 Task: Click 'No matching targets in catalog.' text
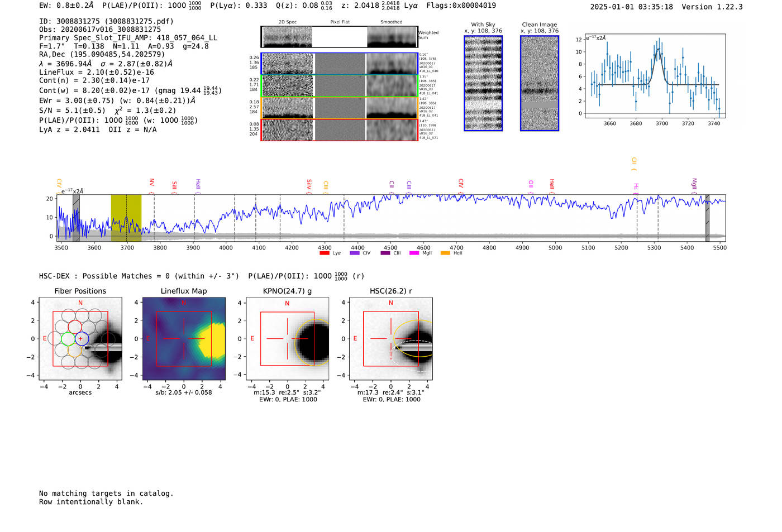click(106, 493)
